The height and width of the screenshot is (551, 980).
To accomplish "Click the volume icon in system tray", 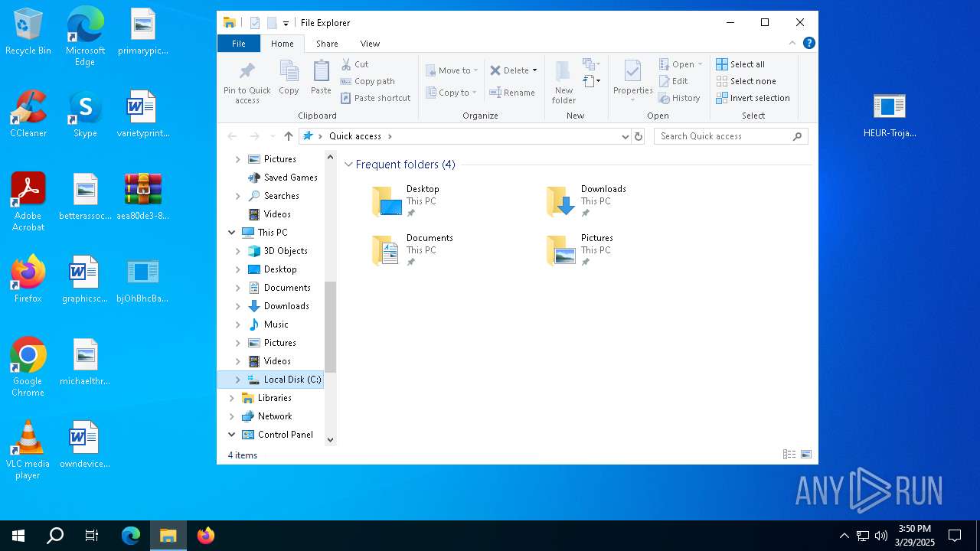I will click(881, 536).
